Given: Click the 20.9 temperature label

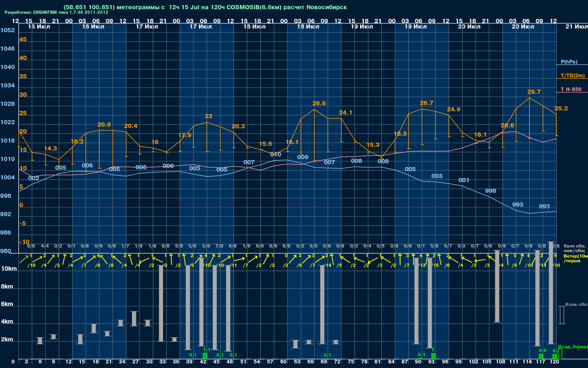Looking at the screenshot, I should [104, 125].
